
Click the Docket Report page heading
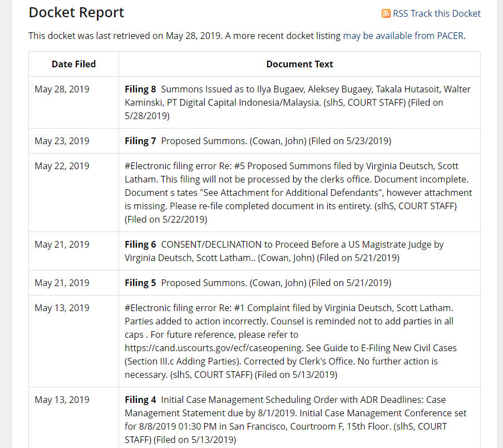(76, 12)
